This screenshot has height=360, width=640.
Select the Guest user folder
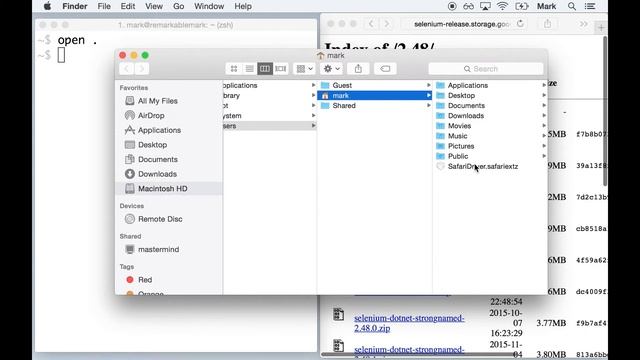pyautogui.click(x=375, y=85)
